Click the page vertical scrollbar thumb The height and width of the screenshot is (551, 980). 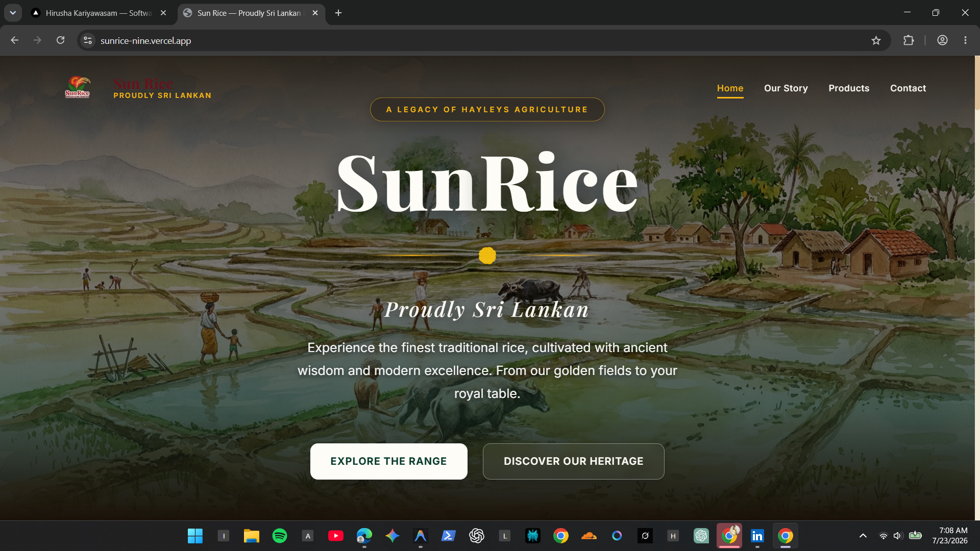click(977, 83)
